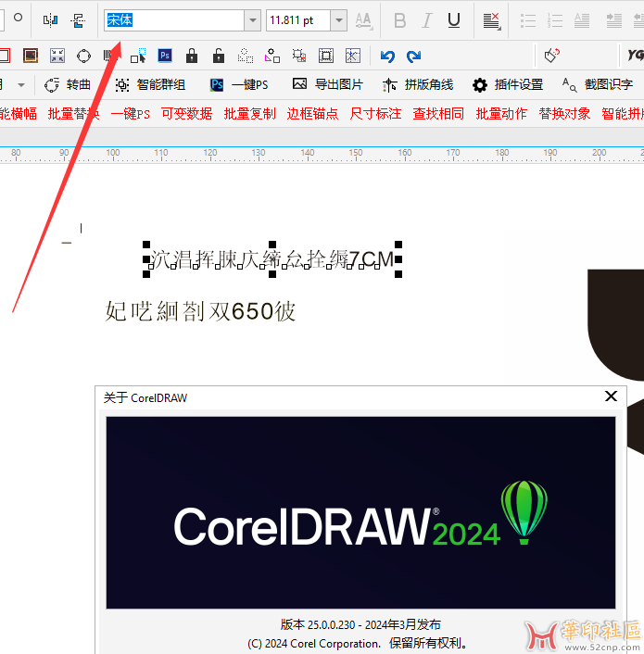Open the red 批量复制 menu item

tap(250, 113)
